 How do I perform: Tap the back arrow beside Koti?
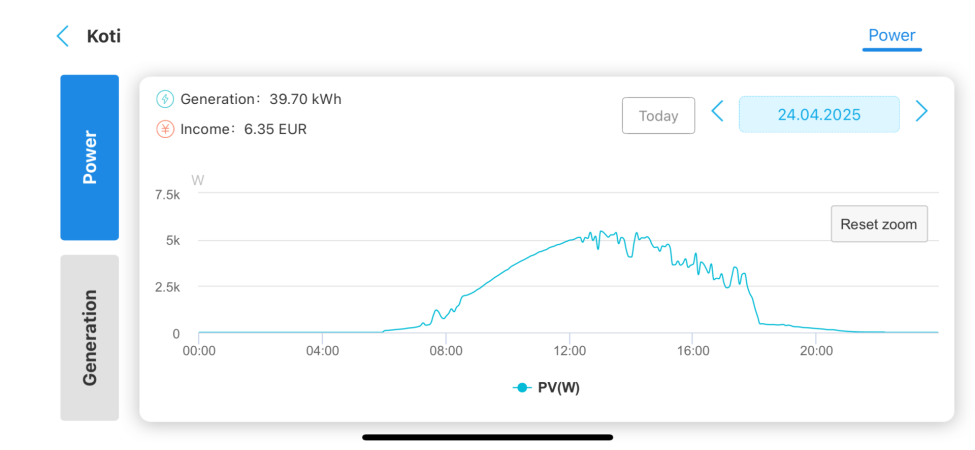[x=63, y=37]
